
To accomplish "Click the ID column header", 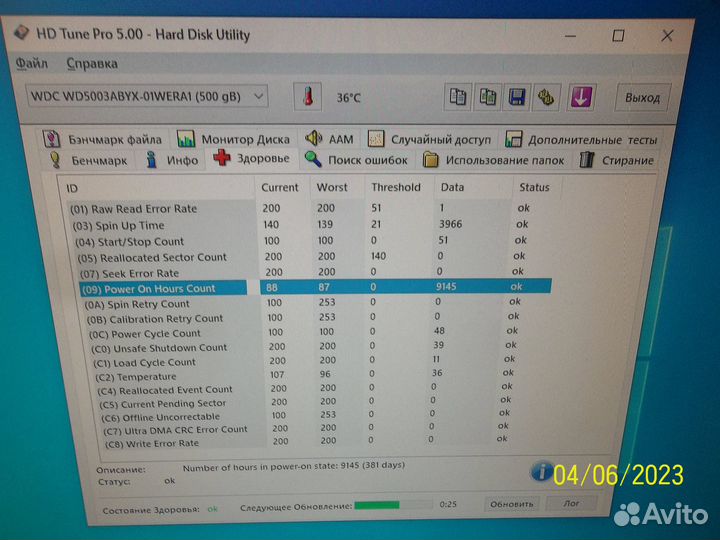I will point(72,188).
